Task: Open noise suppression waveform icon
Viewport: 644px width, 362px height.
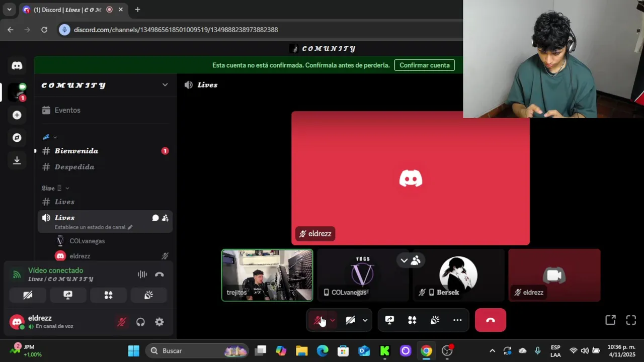Action: point(142,275)
